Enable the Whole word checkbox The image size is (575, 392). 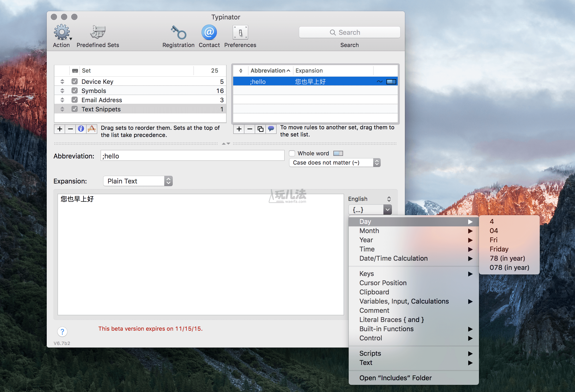pyautogui.click(x=292, y=153)
